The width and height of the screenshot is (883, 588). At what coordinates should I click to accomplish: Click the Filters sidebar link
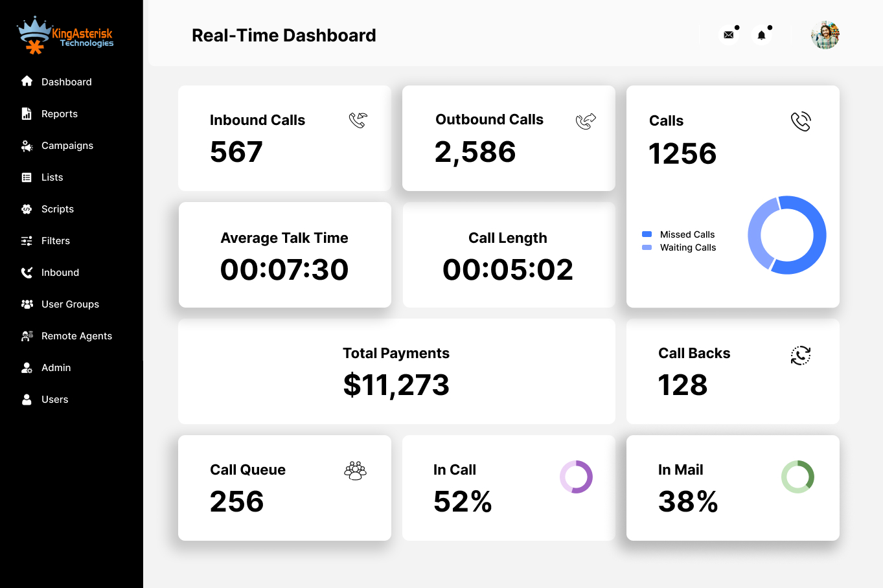pyautogui.click(x=55, y=240)
